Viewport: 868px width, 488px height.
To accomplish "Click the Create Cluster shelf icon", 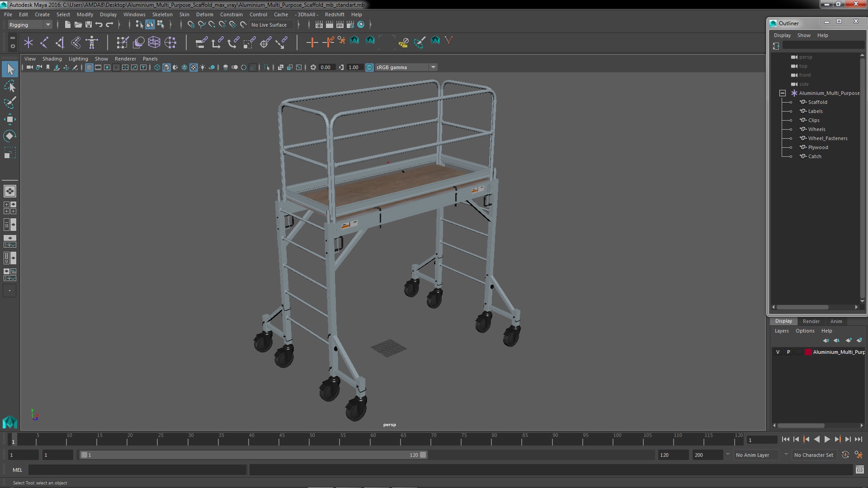I will 170,42.
